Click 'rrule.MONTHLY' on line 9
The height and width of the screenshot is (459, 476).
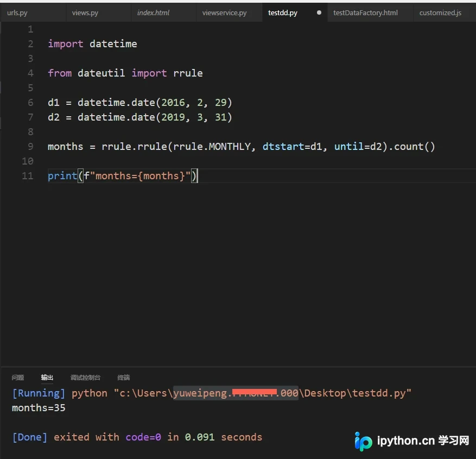[x=212, y=147]
